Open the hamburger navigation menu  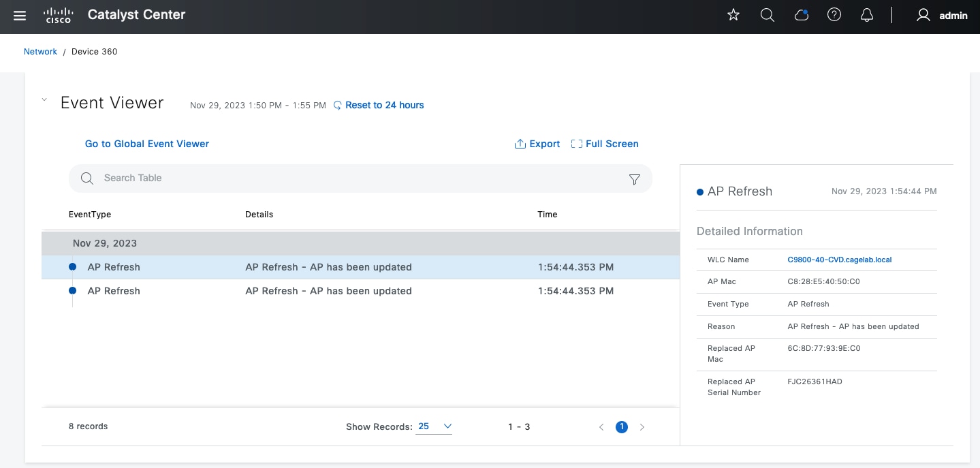[20, 15]
